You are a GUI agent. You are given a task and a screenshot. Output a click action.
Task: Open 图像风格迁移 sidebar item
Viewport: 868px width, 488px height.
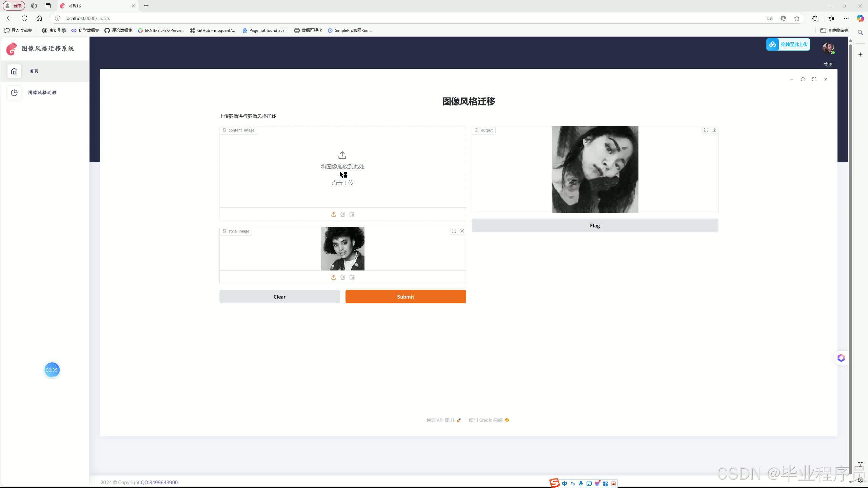click(42, 93)
